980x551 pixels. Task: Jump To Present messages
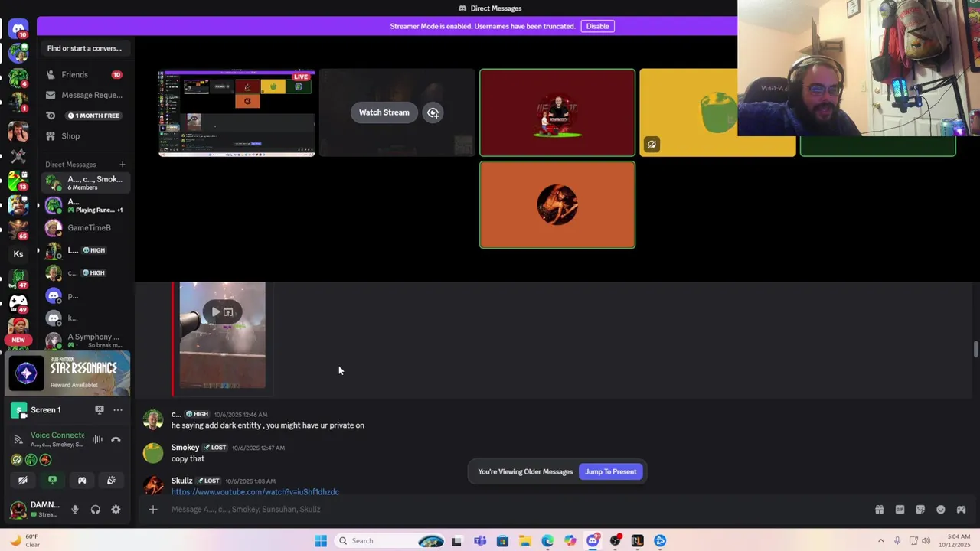(610, 471)
